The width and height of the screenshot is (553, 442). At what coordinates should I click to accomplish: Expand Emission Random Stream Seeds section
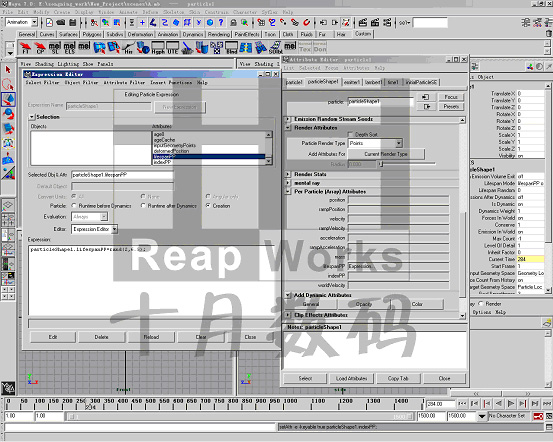pos(288,119)
